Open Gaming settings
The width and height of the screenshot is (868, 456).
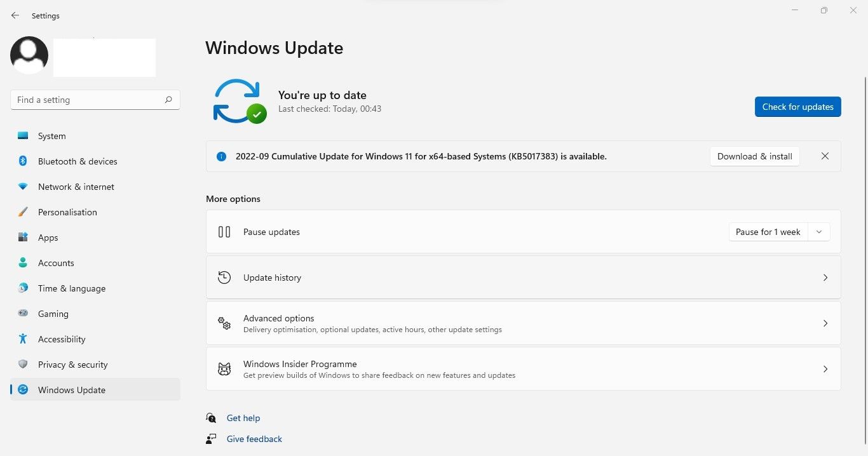pos(95,314)
